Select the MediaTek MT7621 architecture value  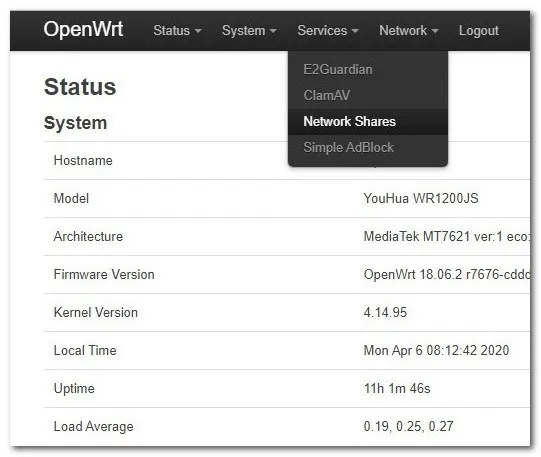point(447,236)
